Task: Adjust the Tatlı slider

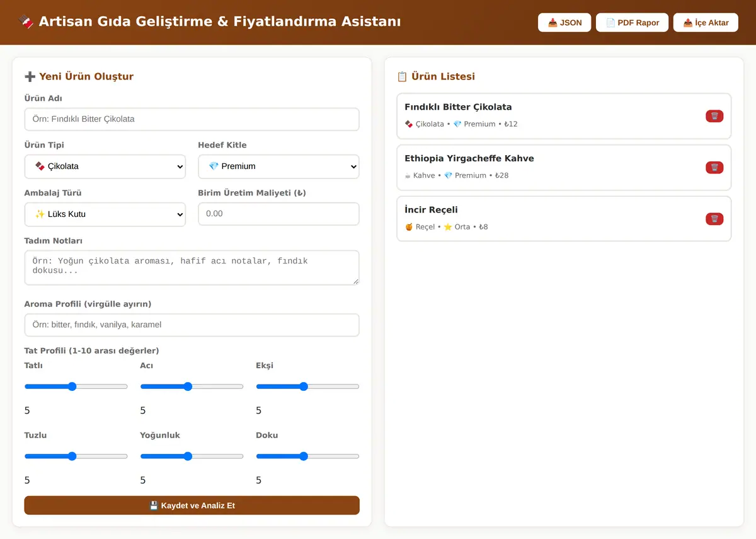Action: 76,386
